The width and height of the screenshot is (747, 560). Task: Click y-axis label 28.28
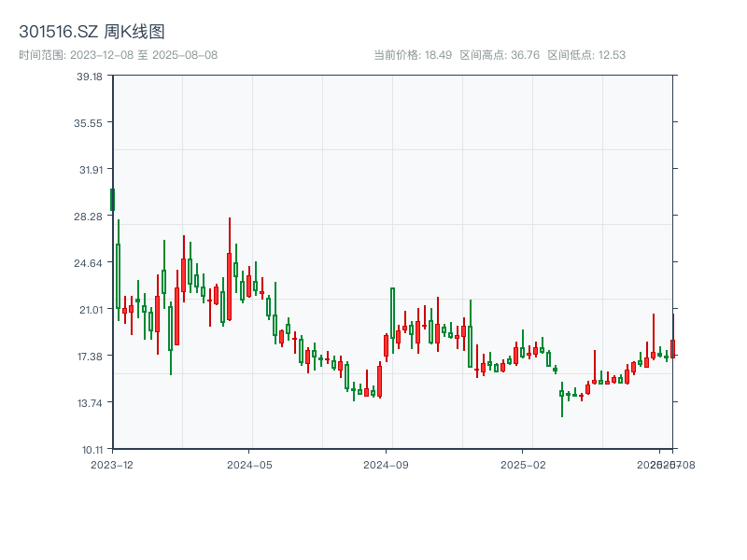[x=88, y=217]
